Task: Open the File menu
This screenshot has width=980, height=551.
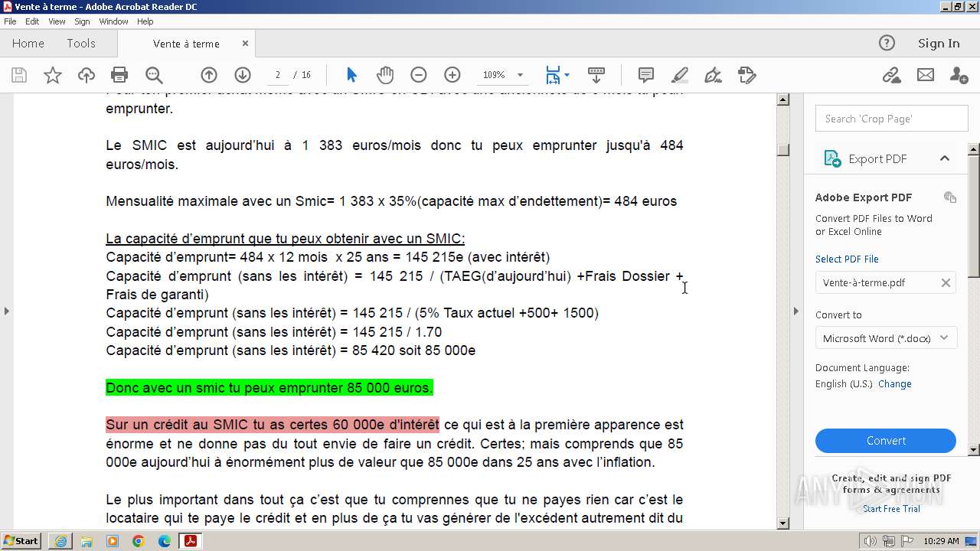Action: pyautogui.click(x=10, y=21)
